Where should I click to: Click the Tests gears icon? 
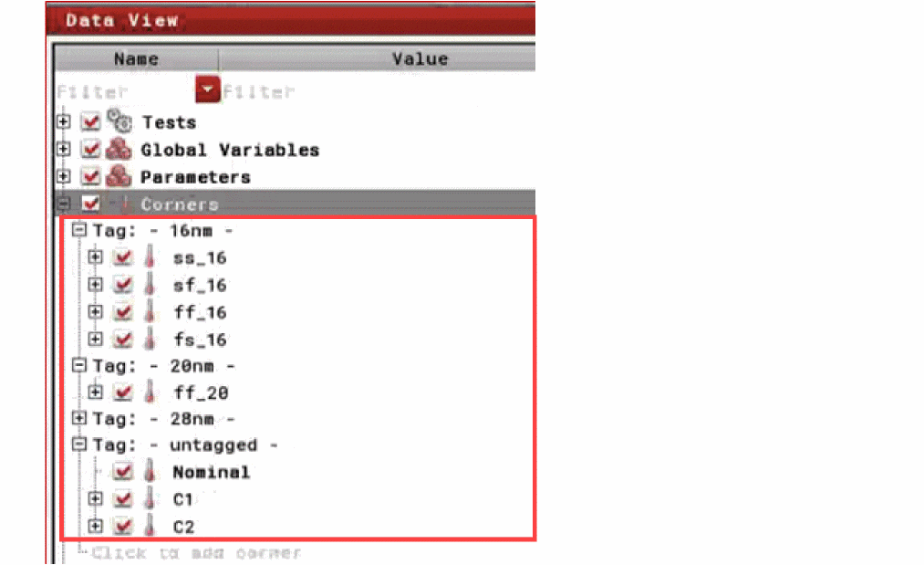pyautogui.click(x=119, y=120)
